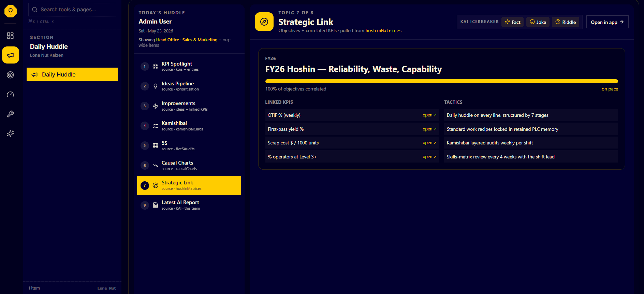Screen dimensions: 644x294
Task: Click the Head Office · Sales & Marketing filter text
Action: [187, 40]
